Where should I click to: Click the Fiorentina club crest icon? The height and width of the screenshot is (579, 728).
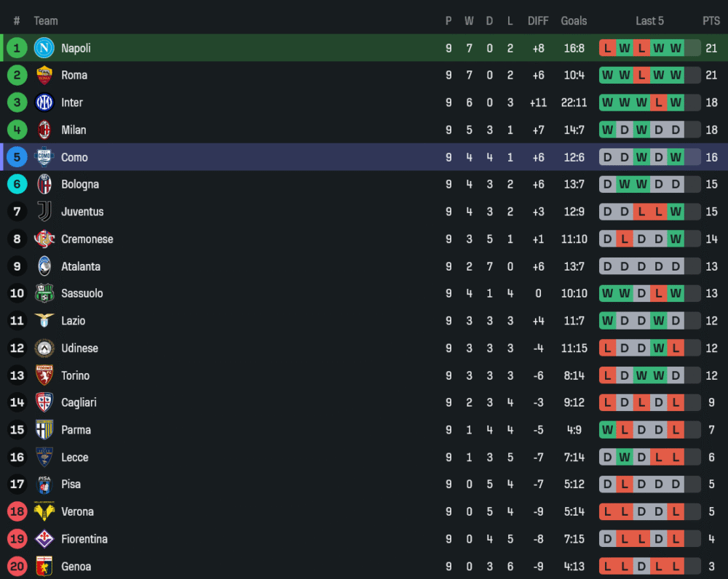point(44,539)
